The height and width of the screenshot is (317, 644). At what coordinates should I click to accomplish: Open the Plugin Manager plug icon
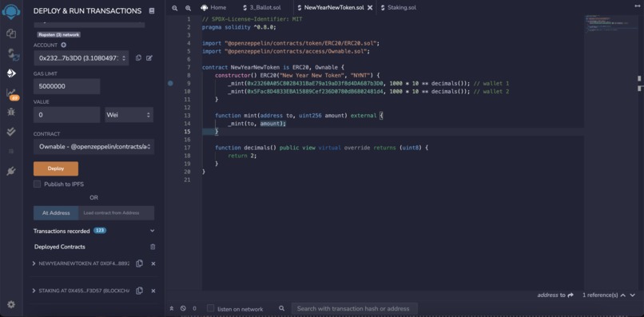point(11,171)
